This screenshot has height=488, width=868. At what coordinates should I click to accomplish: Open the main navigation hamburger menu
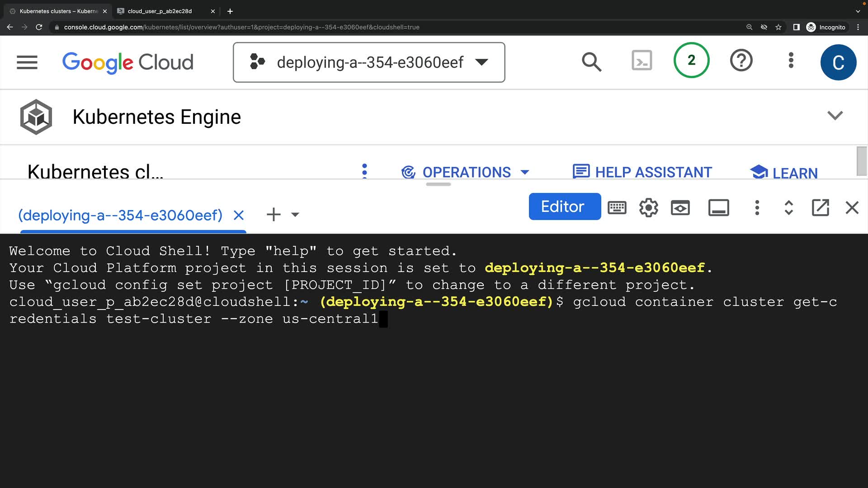tap(27, 62)
